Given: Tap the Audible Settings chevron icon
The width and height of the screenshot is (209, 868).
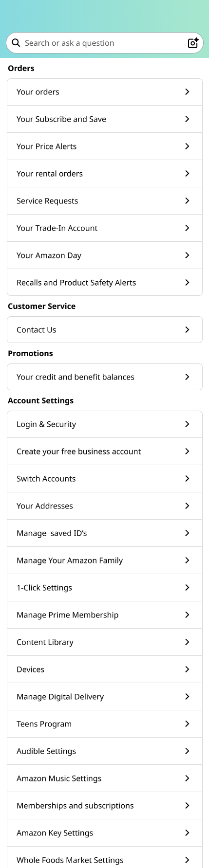Looking at the screenshot, I should coord(187,751).
